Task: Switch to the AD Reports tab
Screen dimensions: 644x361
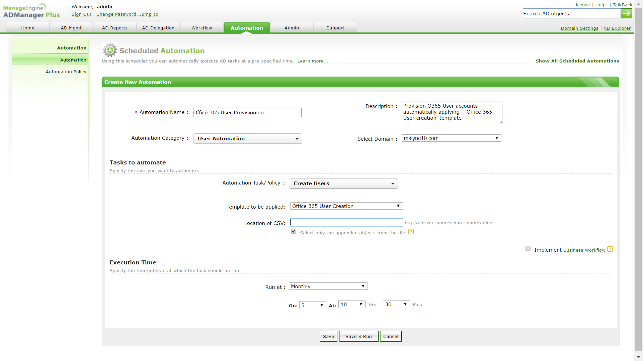Action: pyautogui.click(x=115, y=28)
